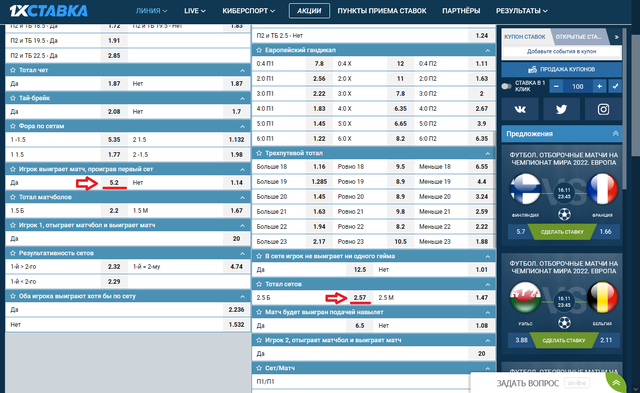Screen dimensions: 640x393
Task: Star the Европейский гандикап market
Action: pos(259,50)
